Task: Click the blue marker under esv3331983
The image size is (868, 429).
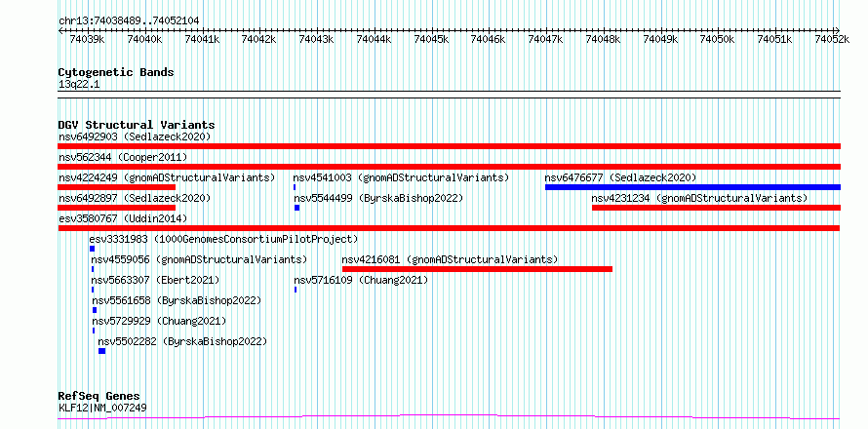Action: pyautogui.click(x=92, y=249)
